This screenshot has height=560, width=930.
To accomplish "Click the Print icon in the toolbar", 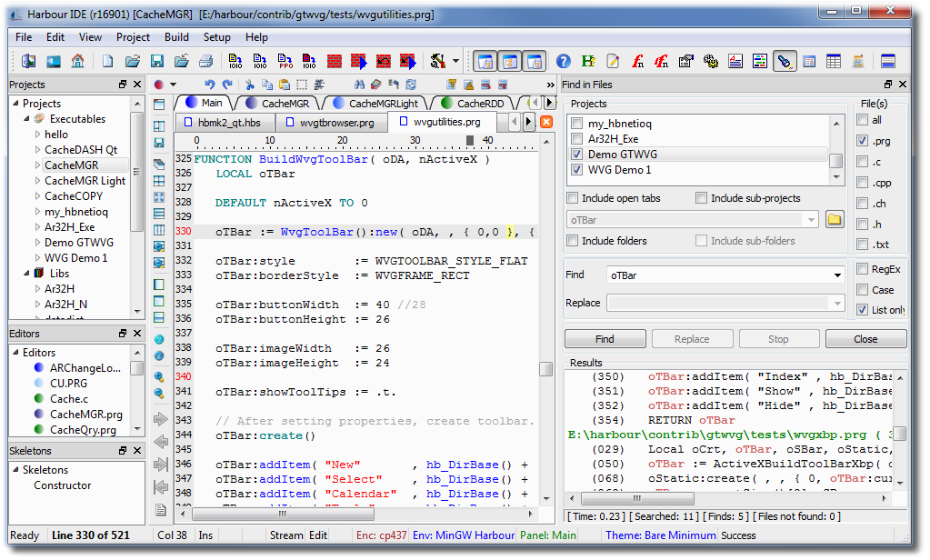I will click(205, 62).
